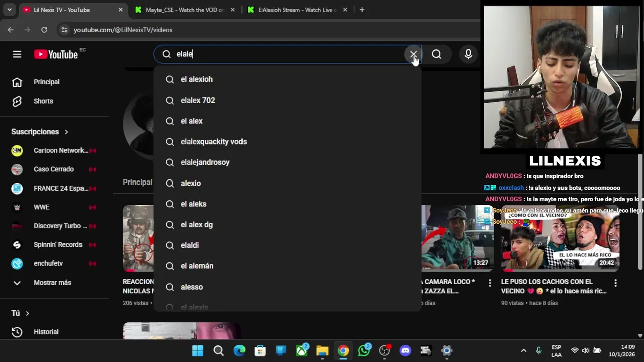
Task: Open File Explorer from taskbar
Action: pyautogui.click(x=323, y=350)
